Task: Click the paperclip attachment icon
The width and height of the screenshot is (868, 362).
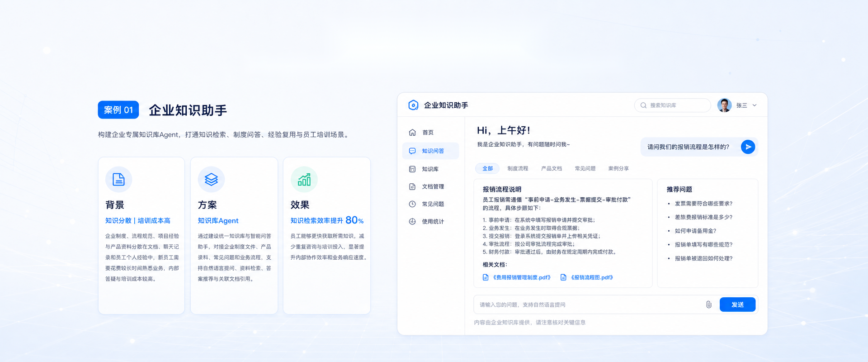Action: (708, 305)
